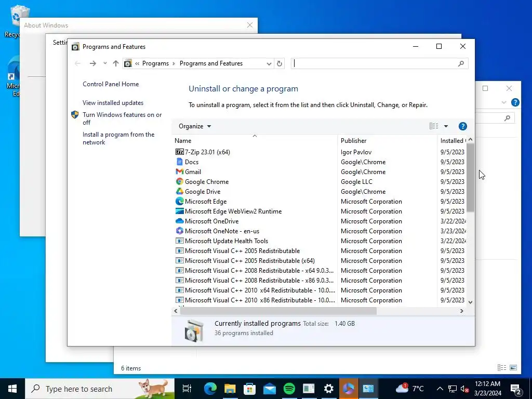Click Microsoft Update Health Tools icon
Screen dimensions: 532x399
point(179,241)
